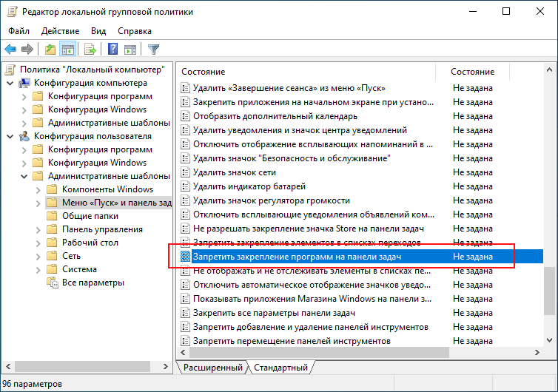Click left arrow of the tree pane scrollbar
The image size is (558, 392).
tap(8, 366)
